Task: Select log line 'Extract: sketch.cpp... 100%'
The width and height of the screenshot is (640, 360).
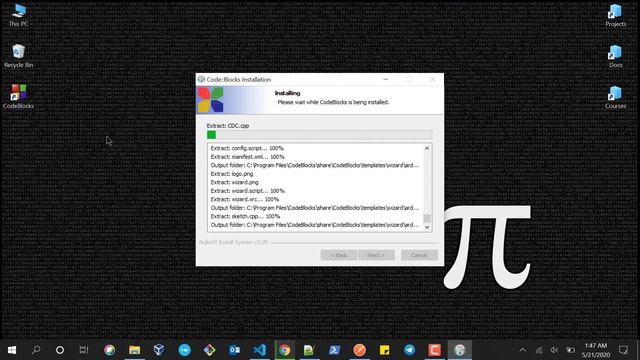Action: pyautogui.click(x=245, y=216)
